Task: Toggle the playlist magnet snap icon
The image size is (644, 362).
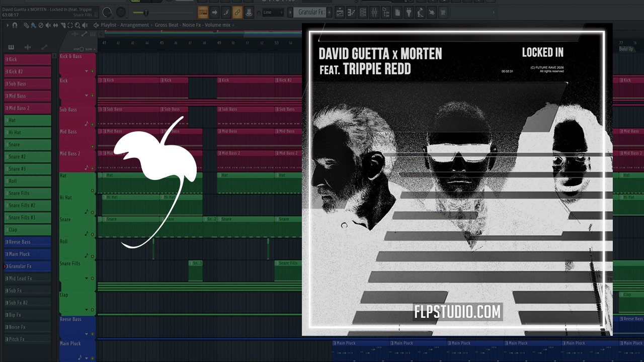Action: coord(15,25)
